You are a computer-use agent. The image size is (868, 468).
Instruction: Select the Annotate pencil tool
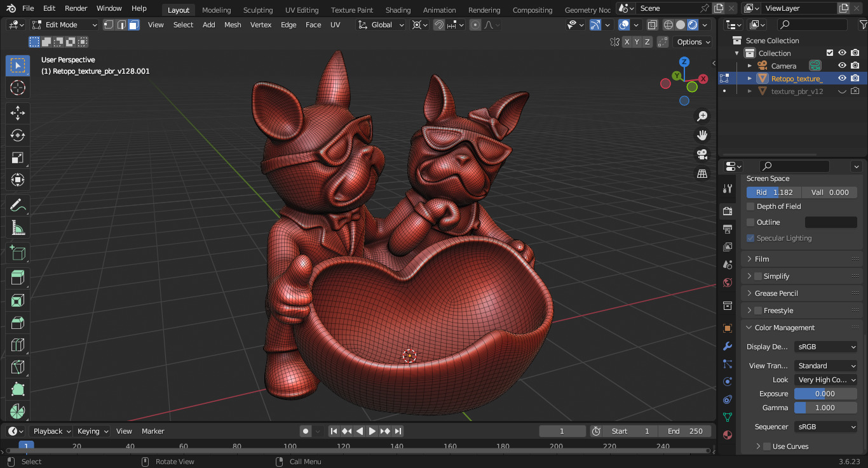click(x=18, y=205)
